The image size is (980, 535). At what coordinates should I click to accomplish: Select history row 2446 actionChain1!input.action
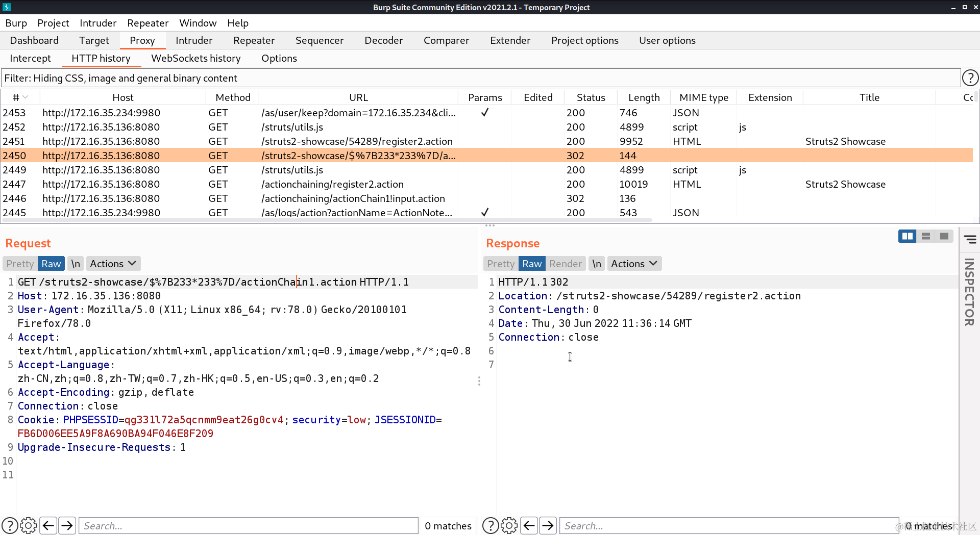click(487, 198)
